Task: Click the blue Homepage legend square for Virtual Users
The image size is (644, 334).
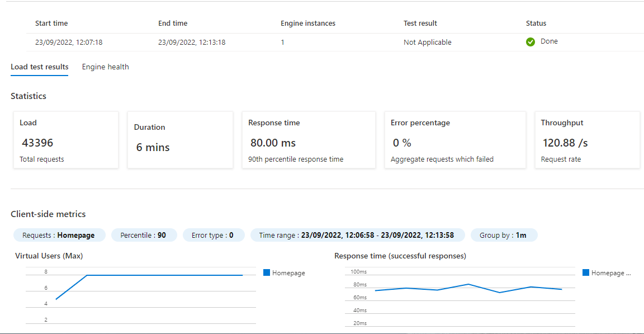Action: pos(266,272)
